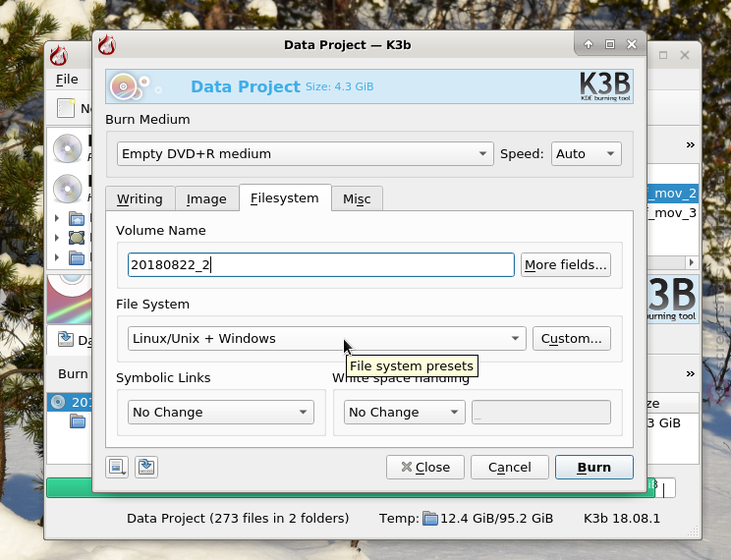Click the root folder icon in sidebar tree

pos(77,257)
